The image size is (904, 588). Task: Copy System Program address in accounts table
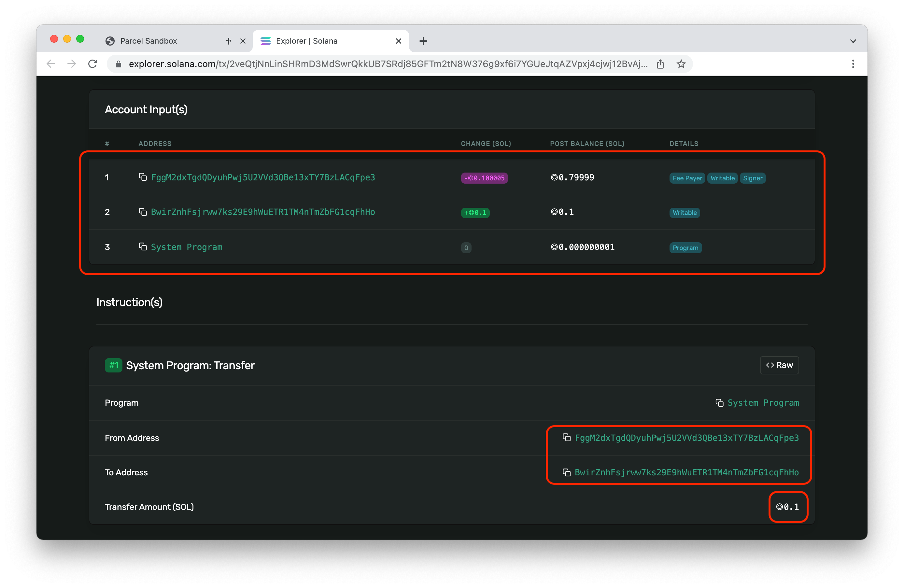pyautogui.click(x=142, y=247)
